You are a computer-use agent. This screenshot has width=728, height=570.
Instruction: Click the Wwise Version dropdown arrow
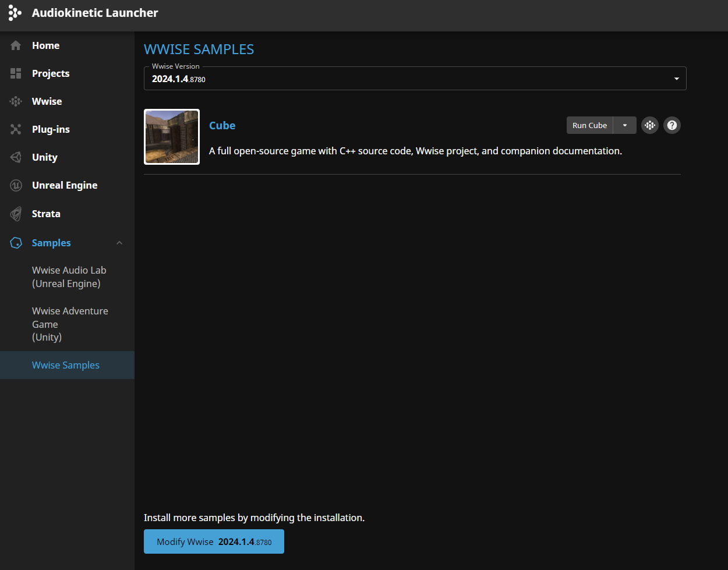point(676,79)
